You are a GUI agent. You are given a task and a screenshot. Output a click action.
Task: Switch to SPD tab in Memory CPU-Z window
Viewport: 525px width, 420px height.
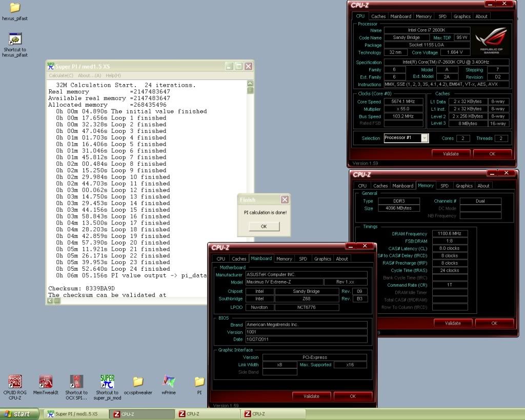pyautogui.click(x=445, y=186)
